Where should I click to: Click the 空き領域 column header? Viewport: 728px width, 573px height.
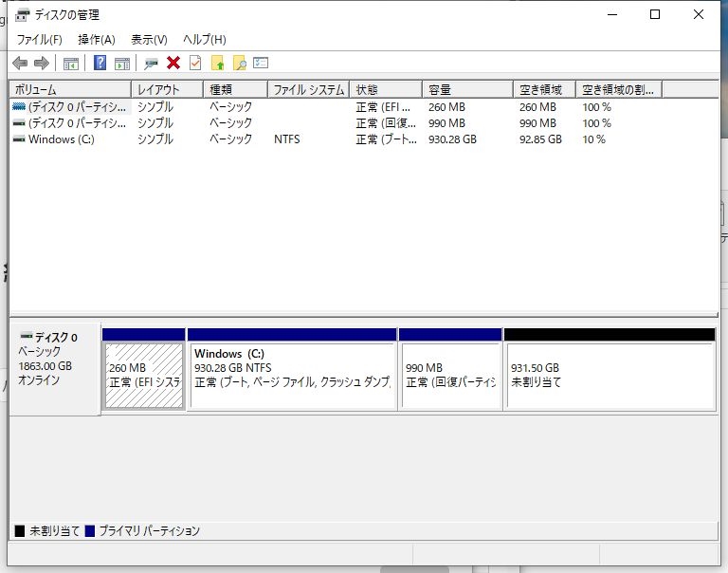coord(544,89)
